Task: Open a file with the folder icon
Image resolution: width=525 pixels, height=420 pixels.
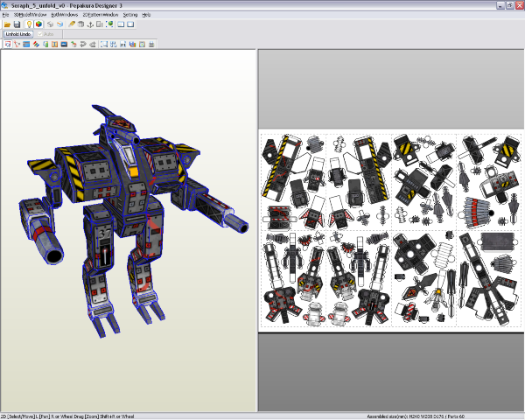Action: 7,24
